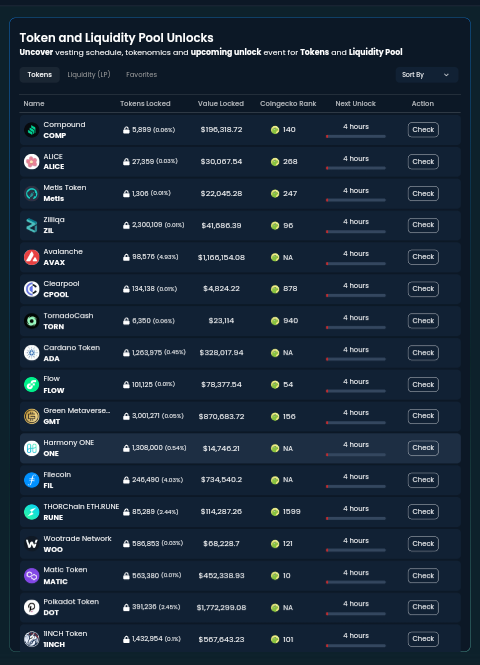Click the Metis Token logo
The width and height of the screenshot is (480, 665).
tap(31, 193)
